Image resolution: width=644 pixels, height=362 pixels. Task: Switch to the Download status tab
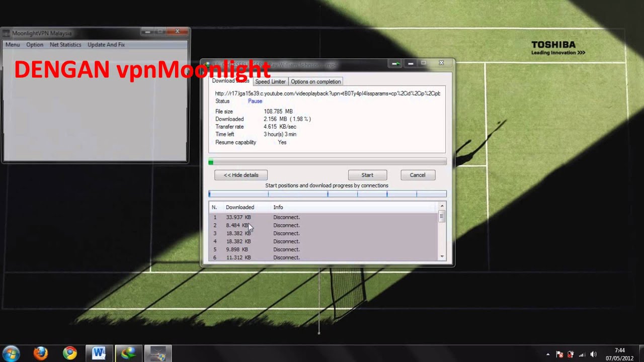231,81
